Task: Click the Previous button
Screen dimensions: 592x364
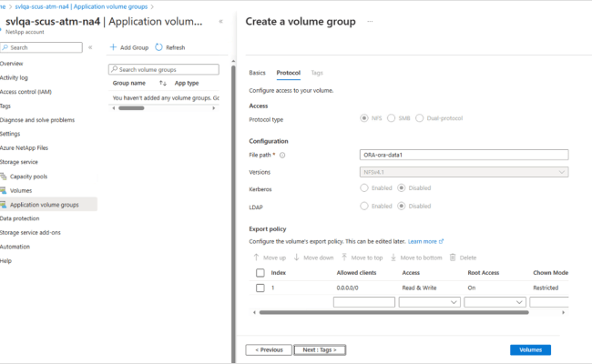Action: pyautogui.click(x=269, y=350)
